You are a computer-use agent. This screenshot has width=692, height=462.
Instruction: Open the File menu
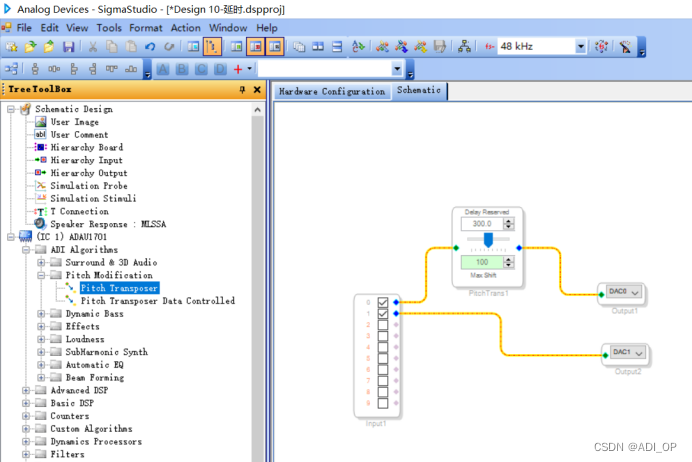click(x=24, y=28)
